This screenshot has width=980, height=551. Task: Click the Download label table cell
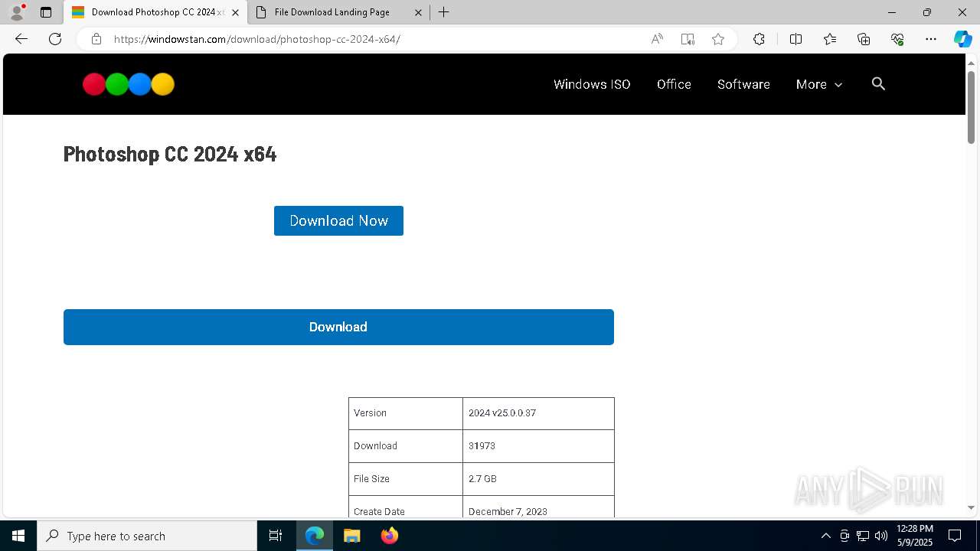point(406,446)
